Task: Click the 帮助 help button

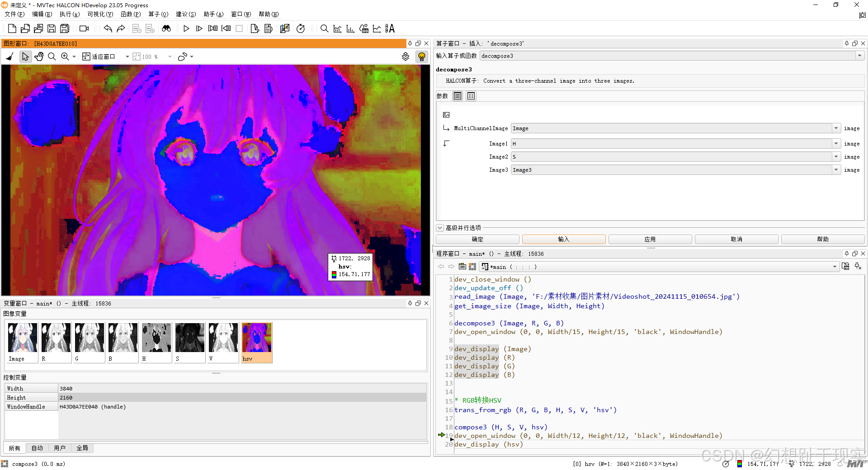Action: 823,239
